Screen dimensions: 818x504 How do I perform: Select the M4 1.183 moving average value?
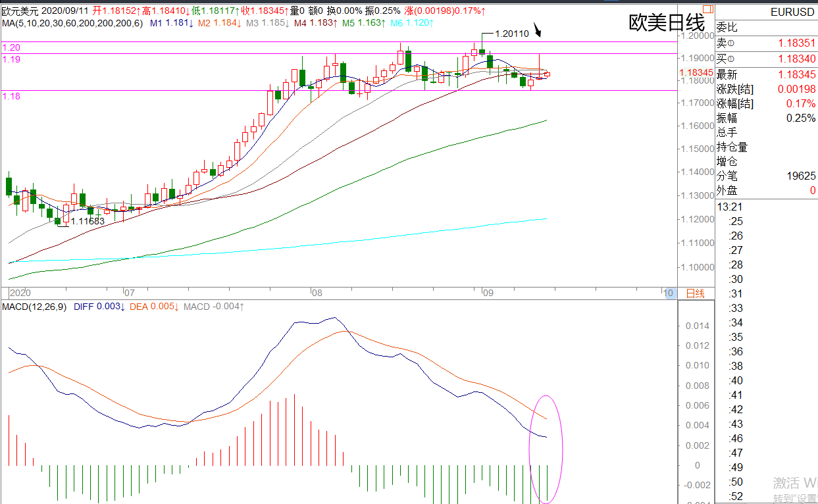pos(315,23)
